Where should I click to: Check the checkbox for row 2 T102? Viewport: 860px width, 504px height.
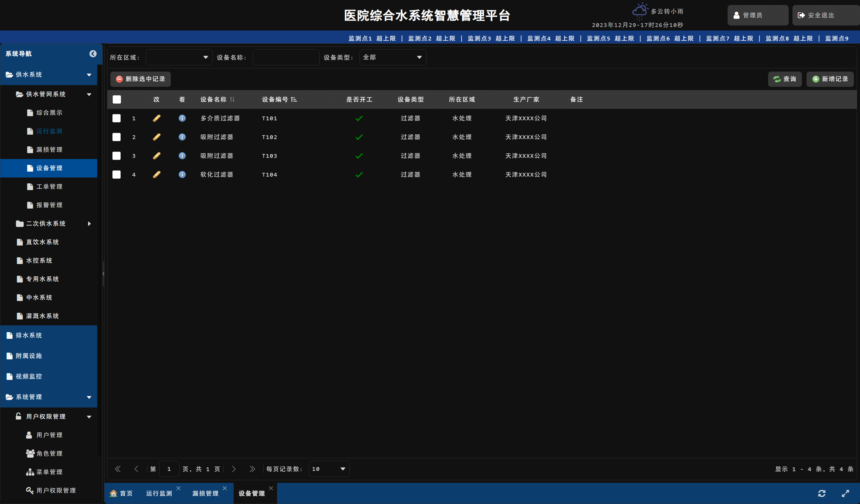(x=117, y=137)
